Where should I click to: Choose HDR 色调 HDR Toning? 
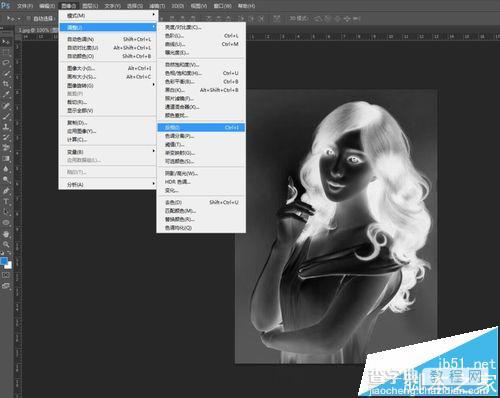[x=201, y=182]
